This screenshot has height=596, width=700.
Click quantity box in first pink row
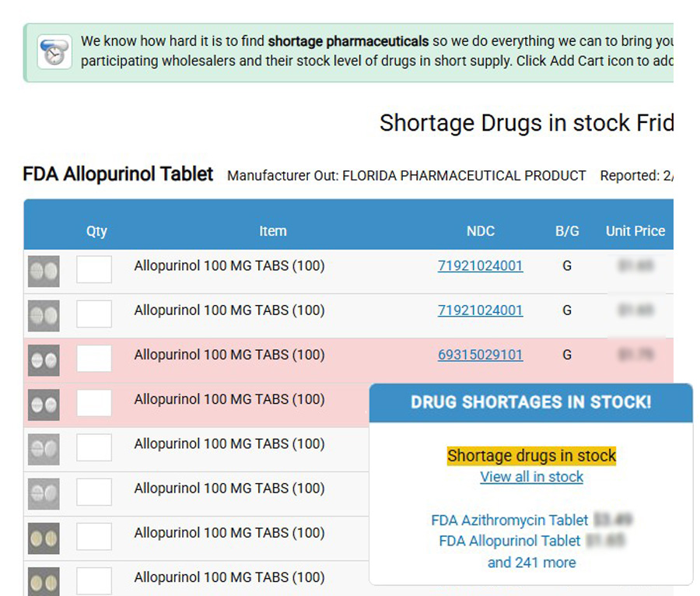tap(94, 358)
